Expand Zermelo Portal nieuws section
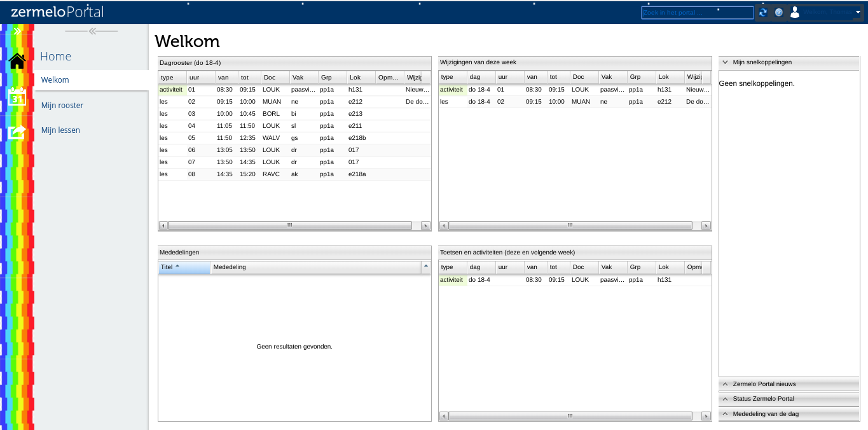The height and width of the screenshot is (430, 868). [725, 384]
